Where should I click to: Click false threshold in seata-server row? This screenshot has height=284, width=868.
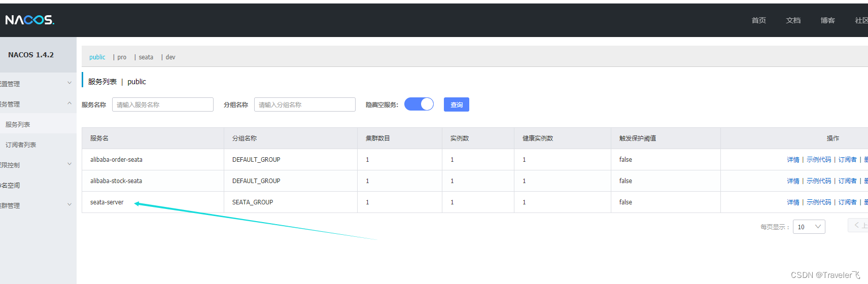[x=626, y=202]
